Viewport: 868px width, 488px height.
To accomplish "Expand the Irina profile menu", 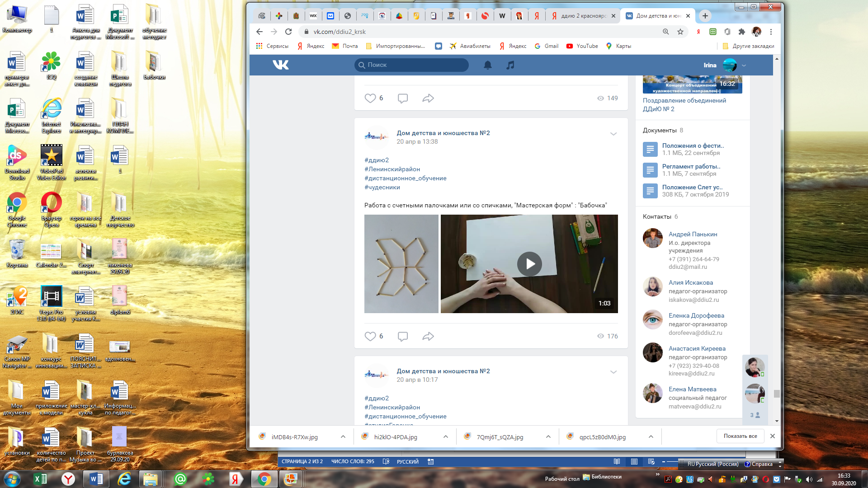I will pos(744,65).
